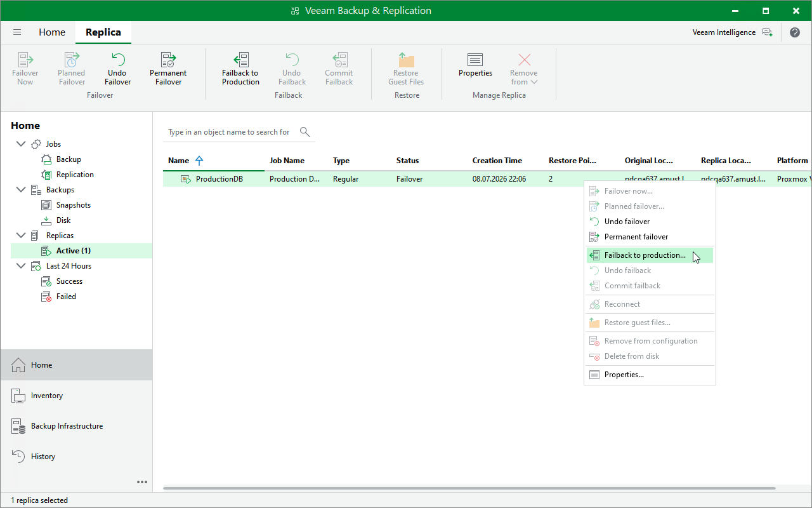
Task: Click the horizontal scrollbar under the list
Action: pos(469,488)
